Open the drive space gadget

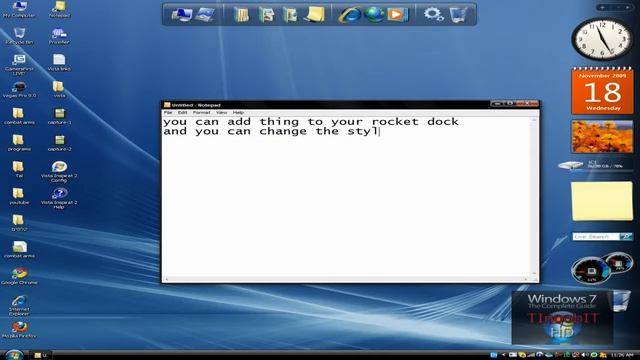click(x=596, y=164)
